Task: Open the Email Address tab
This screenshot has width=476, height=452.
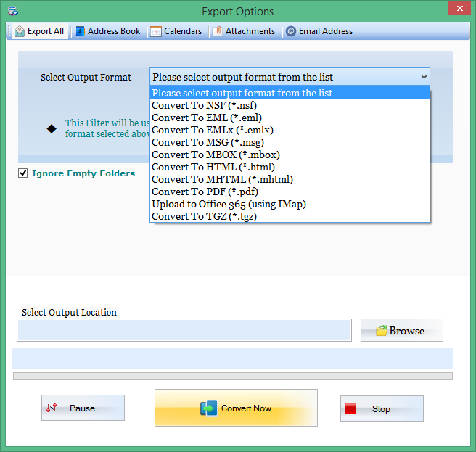Action: pyautogui.click(x=319, y=31)
